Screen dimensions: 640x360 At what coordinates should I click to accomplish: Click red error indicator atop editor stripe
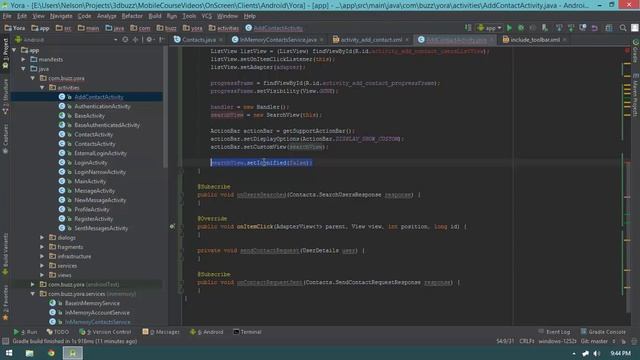(627, 51)
